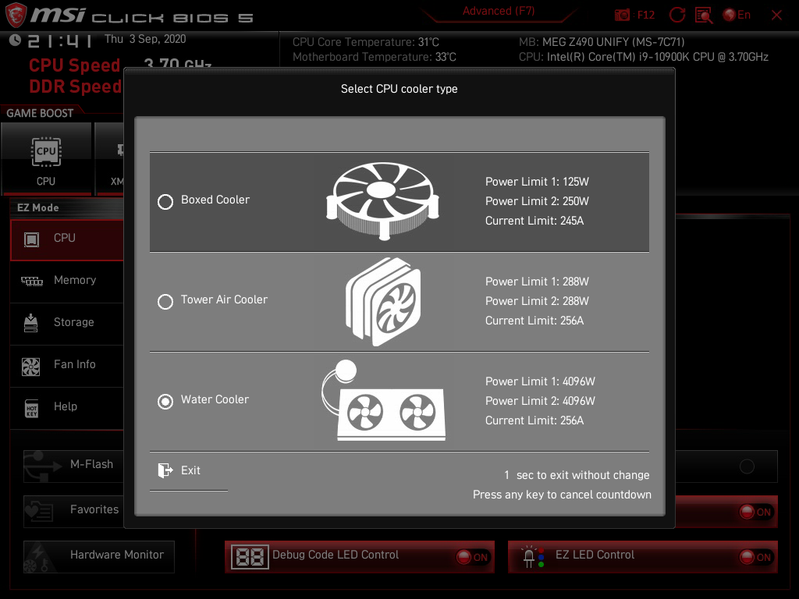Viewport: 799px width, 599px height.
Task: Take a screenshot with the F12 camera icon
Action: [x=622, y=15]
